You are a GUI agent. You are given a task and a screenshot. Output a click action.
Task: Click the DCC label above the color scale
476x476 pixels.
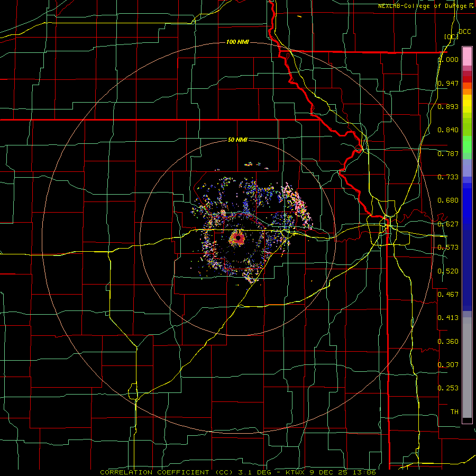(465, 32)
